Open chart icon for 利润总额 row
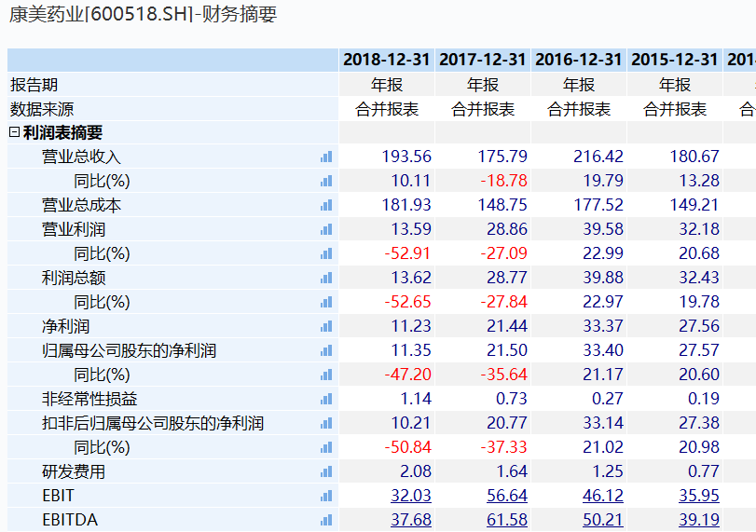This screenshot has height=532, width=756. click(326, 278)
